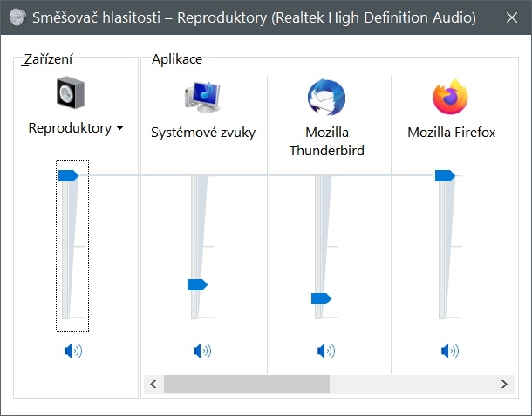This screenshot has height=416, width=532.
Task: Click the Reproduktory volume slider thumb
Action: (68, 176)
